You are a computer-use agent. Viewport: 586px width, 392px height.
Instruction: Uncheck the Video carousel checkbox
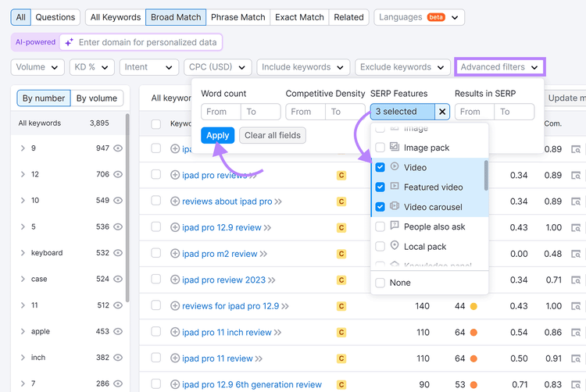tap(380, 207)
